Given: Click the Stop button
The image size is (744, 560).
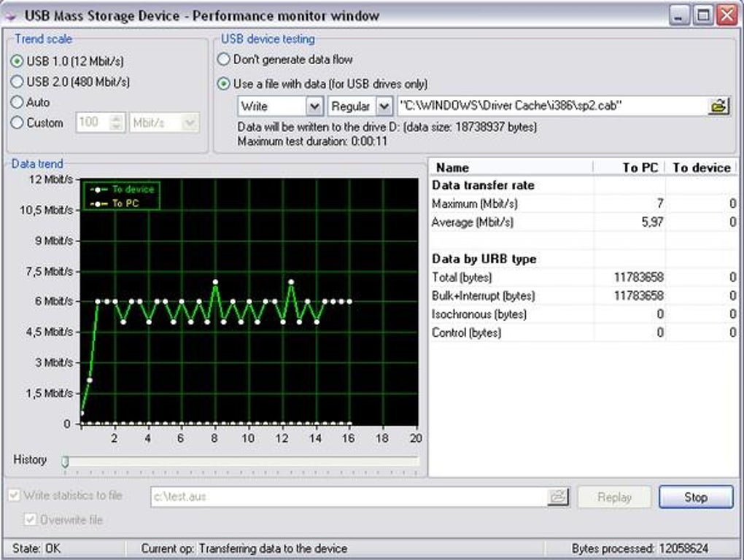Looking at the screenshot, I should [x=696, y=497].
